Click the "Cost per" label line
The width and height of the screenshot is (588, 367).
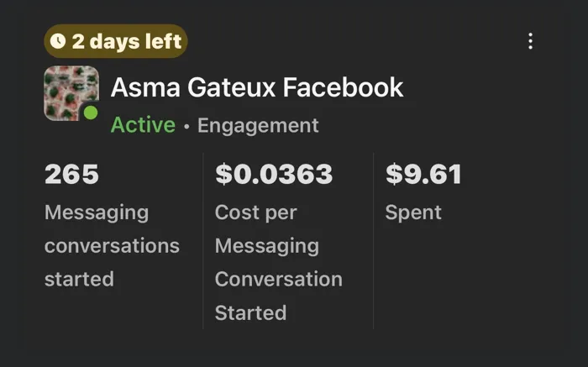(x=255, y=212)
